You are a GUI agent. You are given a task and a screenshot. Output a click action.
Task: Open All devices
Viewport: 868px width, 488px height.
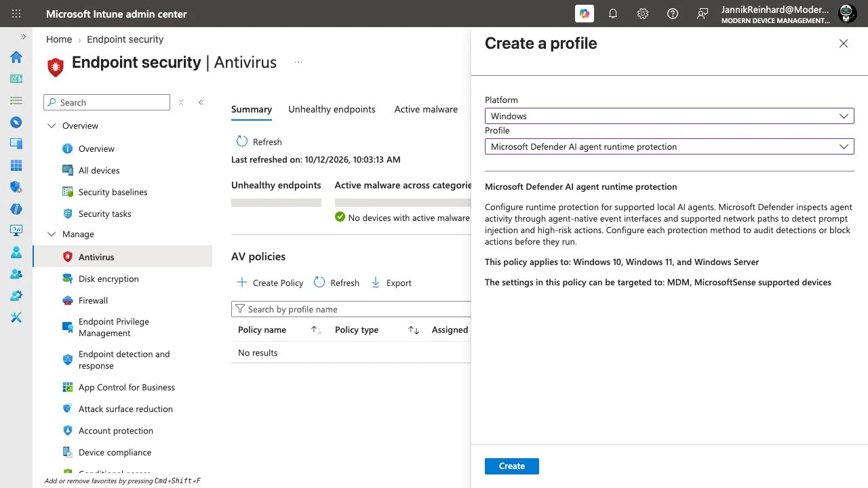[99, 170]
